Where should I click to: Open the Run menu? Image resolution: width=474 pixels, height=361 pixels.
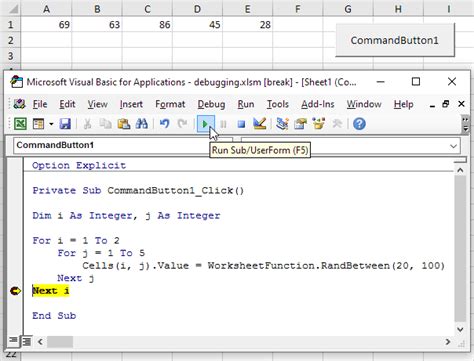pyautogui.click(x=246, y=104)
